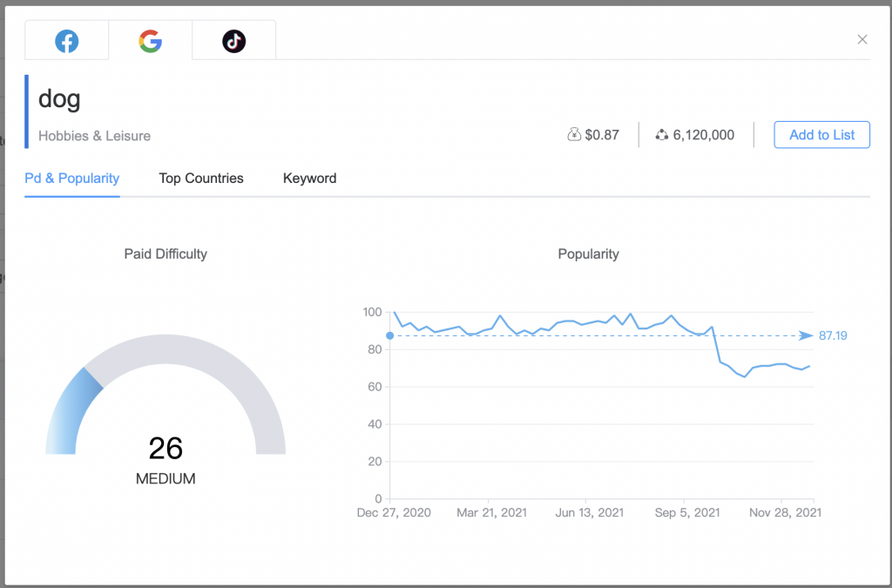Click the popularity trend line peak

click(x=394, y=311)
